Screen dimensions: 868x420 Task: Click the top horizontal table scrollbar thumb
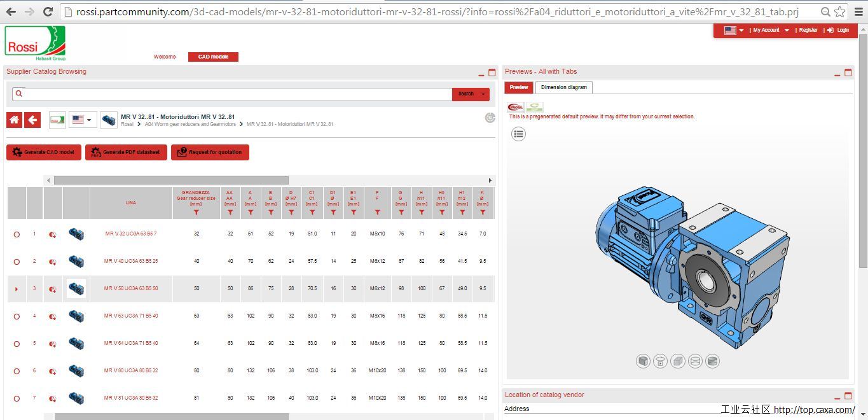pyautogui.click(x=171, y=181)
